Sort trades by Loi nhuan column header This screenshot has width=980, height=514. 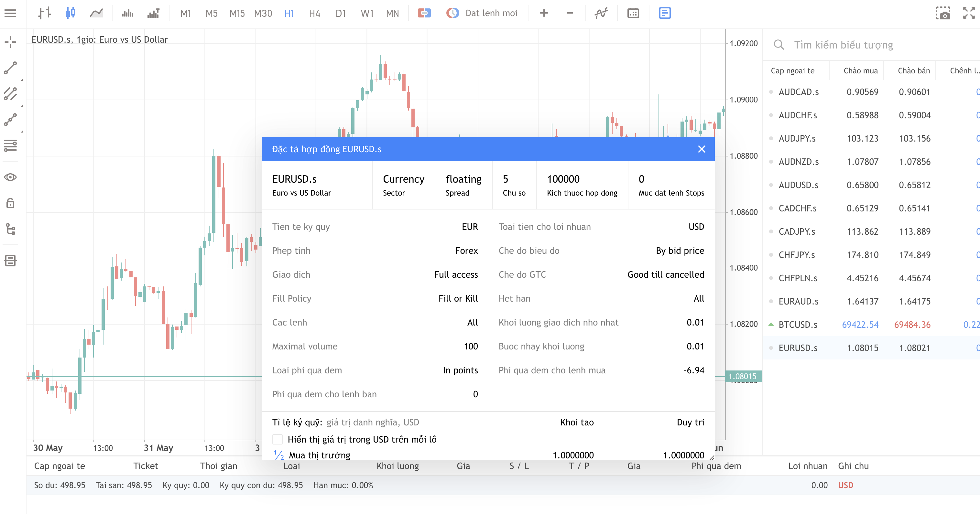pos(808,466)
